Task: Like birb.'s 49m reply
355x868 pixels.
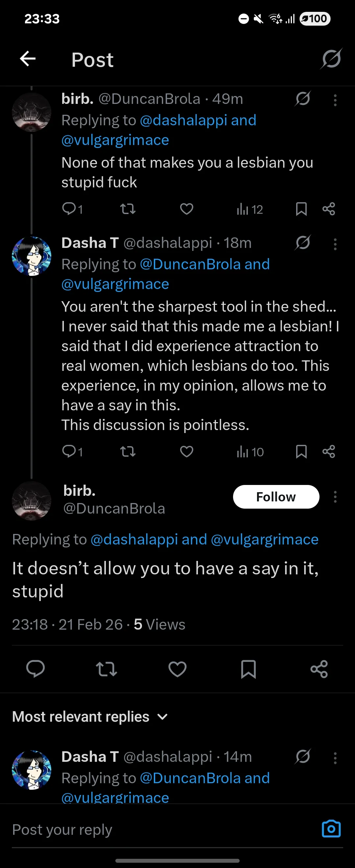Action: [x=187, y=209]
